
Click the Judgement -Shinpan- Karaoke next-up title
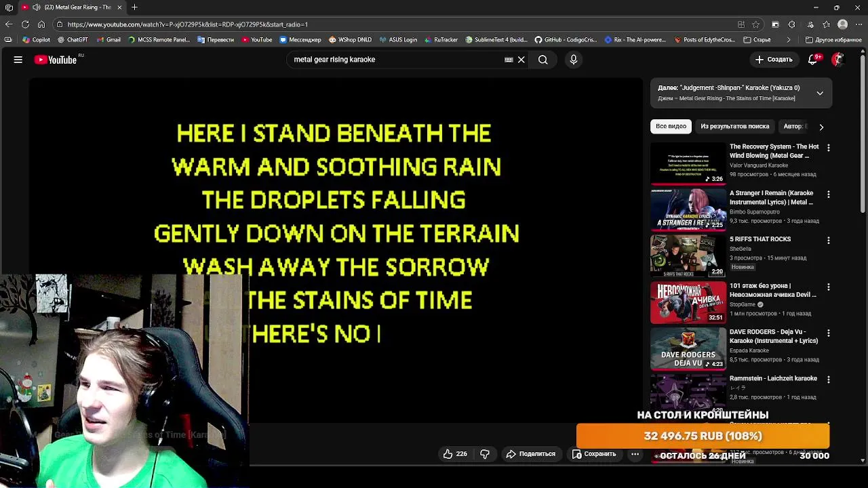[x=729, y=87]
